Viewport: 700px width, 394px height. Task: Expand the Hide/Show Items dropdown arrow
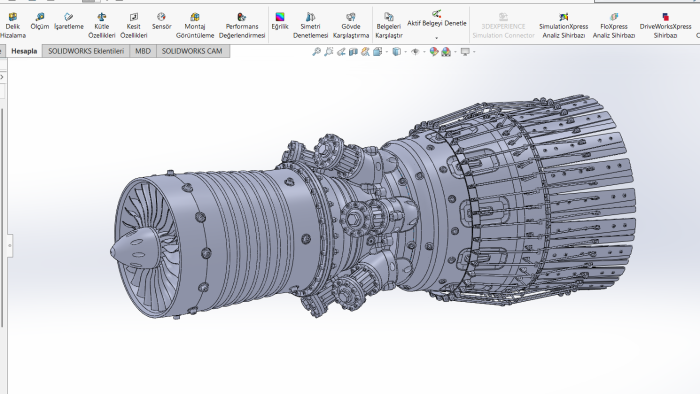pos(424,52)
